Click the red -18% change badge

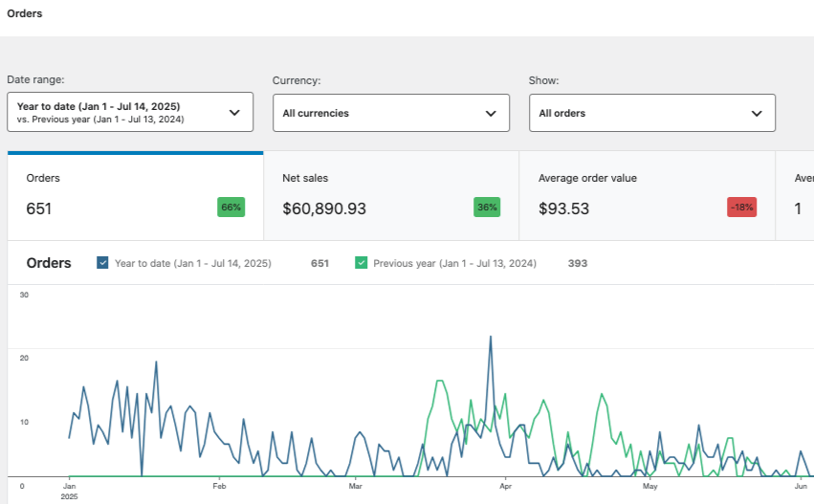click(x=741, y=208)
